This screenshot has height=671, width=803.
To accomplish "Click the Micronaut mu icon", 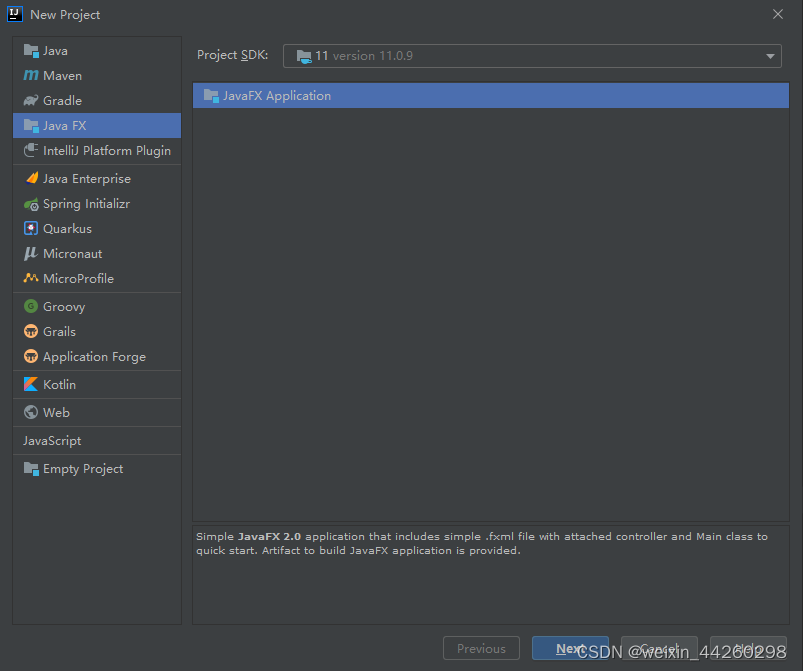I will (x=31, y=254).
